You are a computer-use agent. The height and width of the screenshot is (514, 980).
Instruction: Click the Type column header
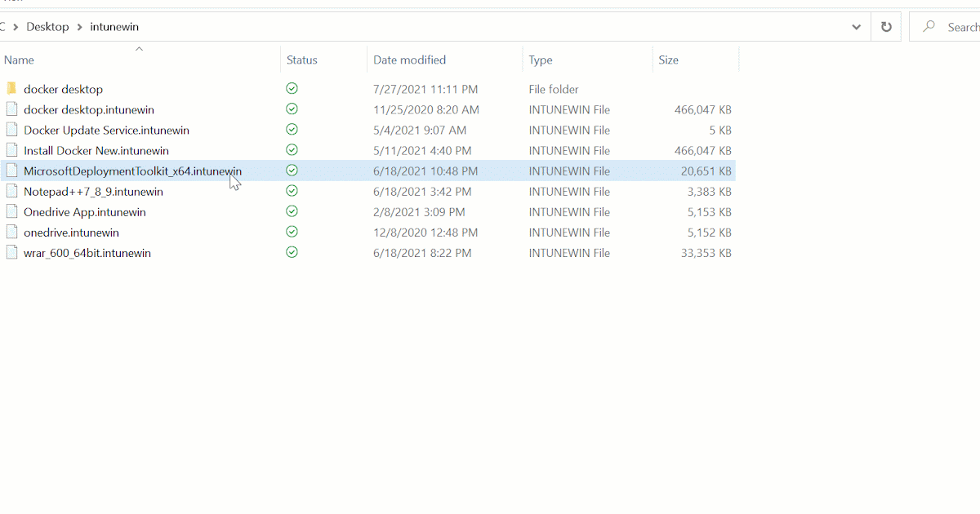pos(541,60)
